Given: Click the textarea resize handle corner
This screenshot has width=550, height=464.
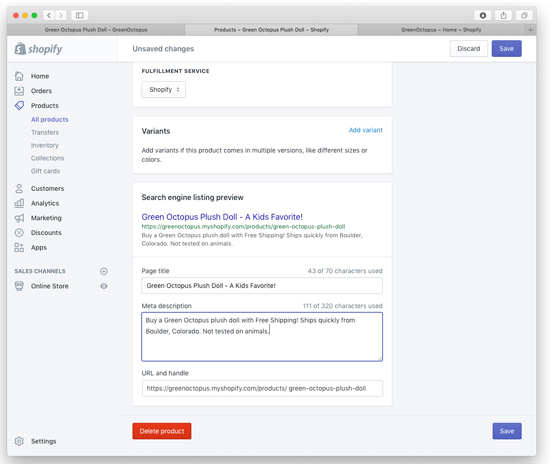Looking at the screenshot, I should 380,358.
